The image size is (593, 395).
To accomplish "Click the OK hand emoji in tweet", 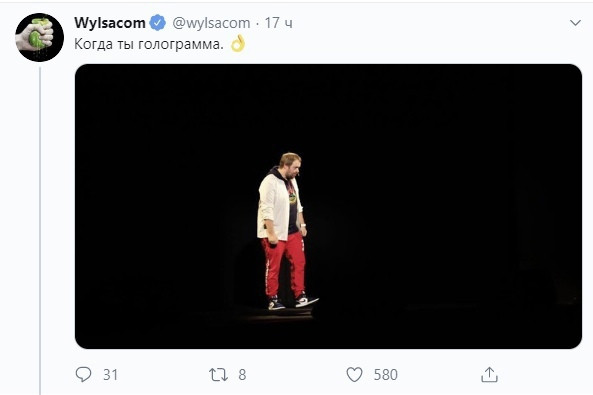I will click(238, 43).
